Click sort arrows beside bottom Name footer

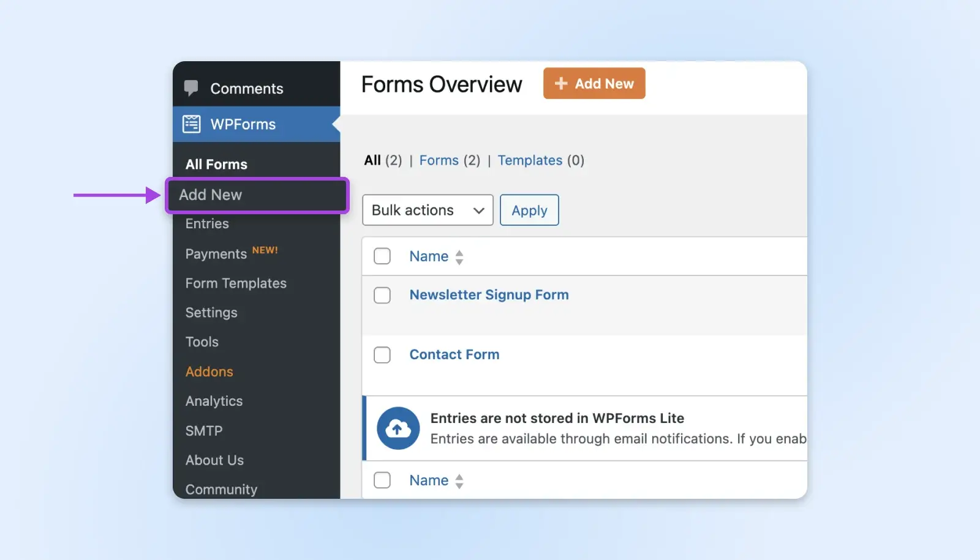459,481
